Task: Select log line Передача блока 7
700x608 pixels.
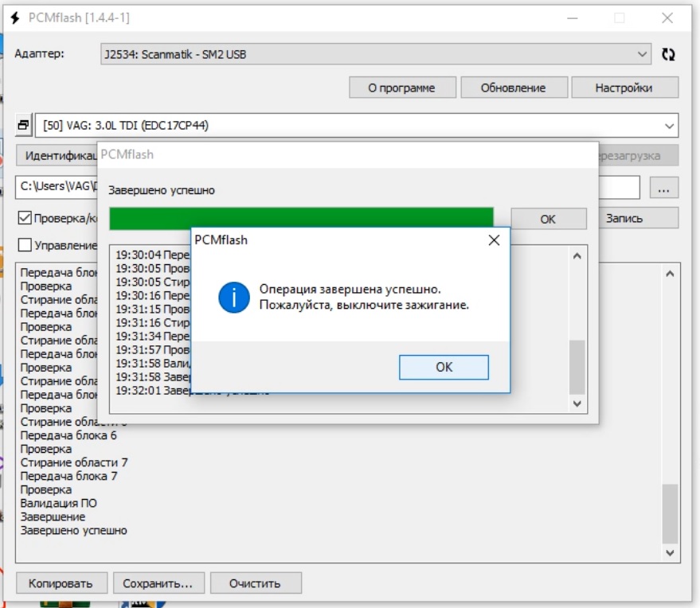Action: (68, 476)
